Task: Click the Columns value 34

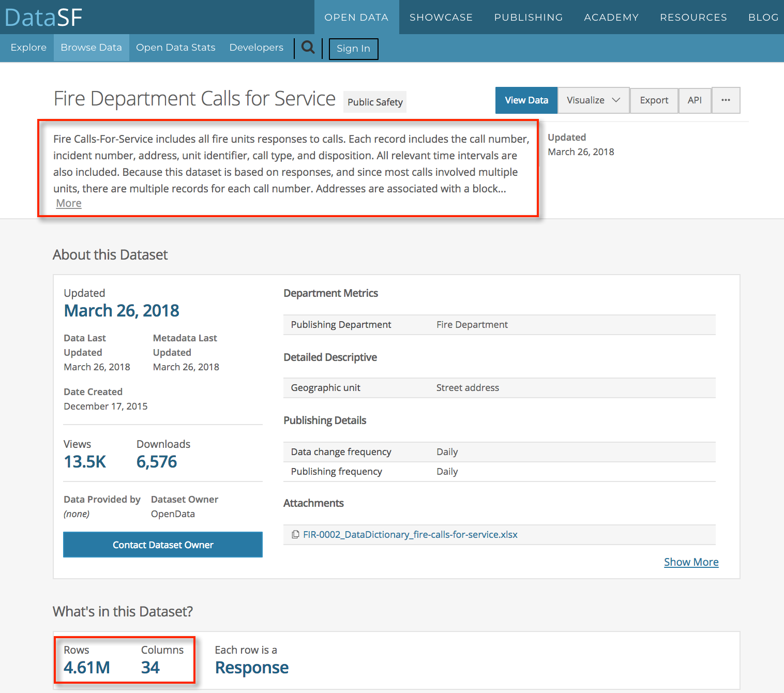Action: pos(150,667)
